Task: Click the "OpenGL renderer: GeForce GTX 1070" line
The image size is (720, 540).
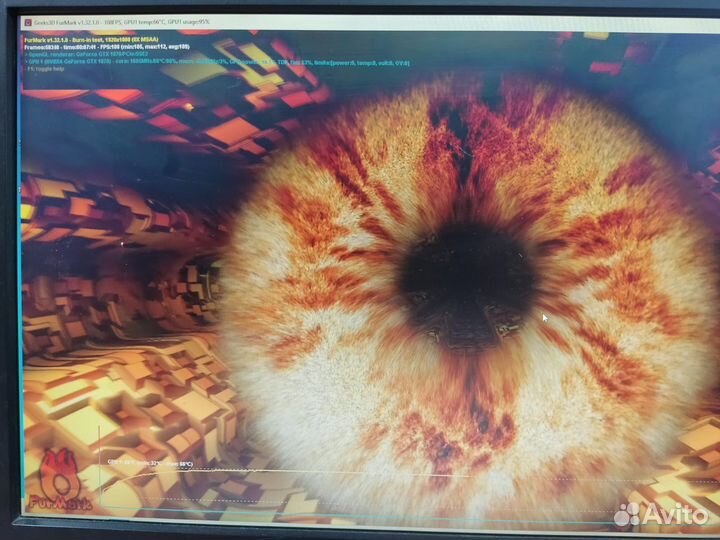Action: pyautogui.click(x=88, y=54)
